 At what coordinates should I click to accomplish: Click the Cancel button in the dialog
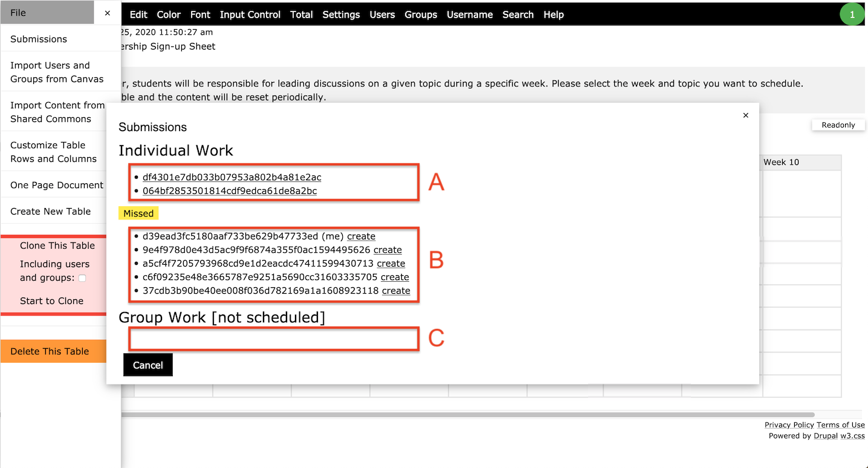pyautogui.click(x=148, y=365)
